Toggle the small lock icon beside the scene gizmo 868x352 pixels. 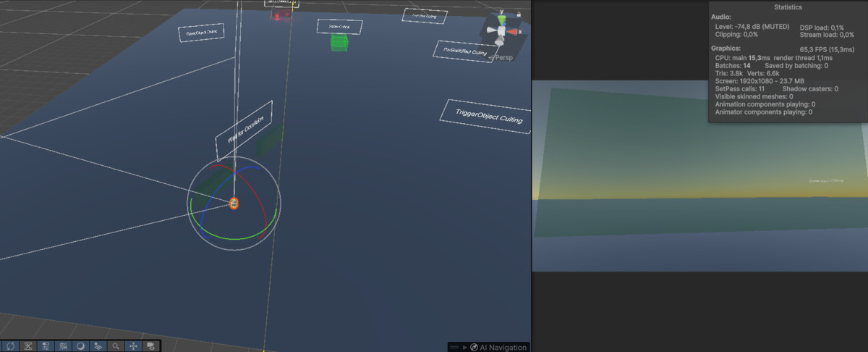[519, 14]
